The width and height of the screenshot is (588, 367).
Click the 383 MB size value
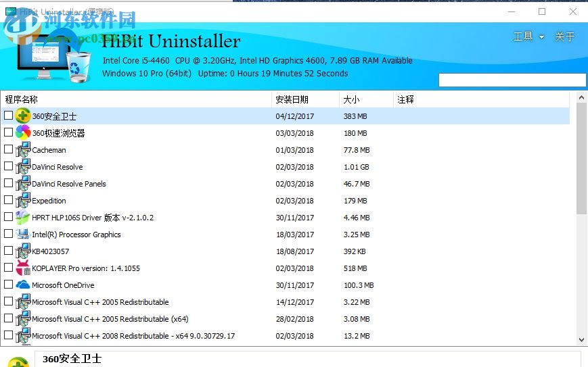pos(355,116)
